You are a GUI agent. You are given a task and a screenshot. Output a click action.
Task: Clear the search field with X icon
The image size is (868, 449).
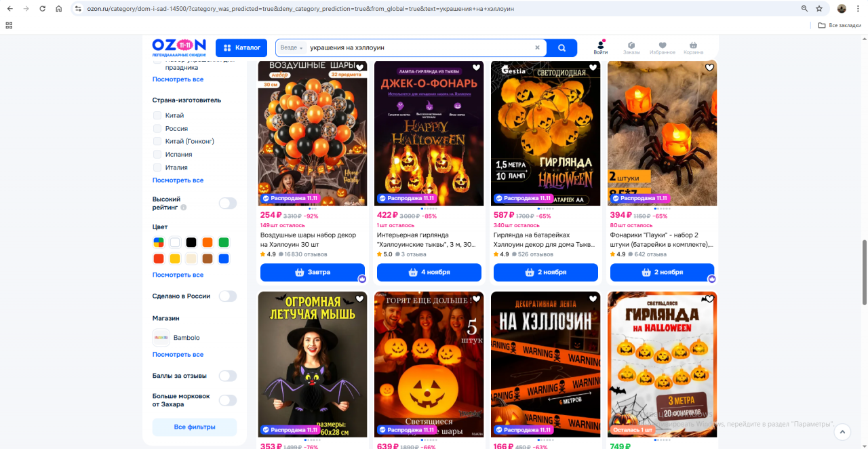(537, 48)
